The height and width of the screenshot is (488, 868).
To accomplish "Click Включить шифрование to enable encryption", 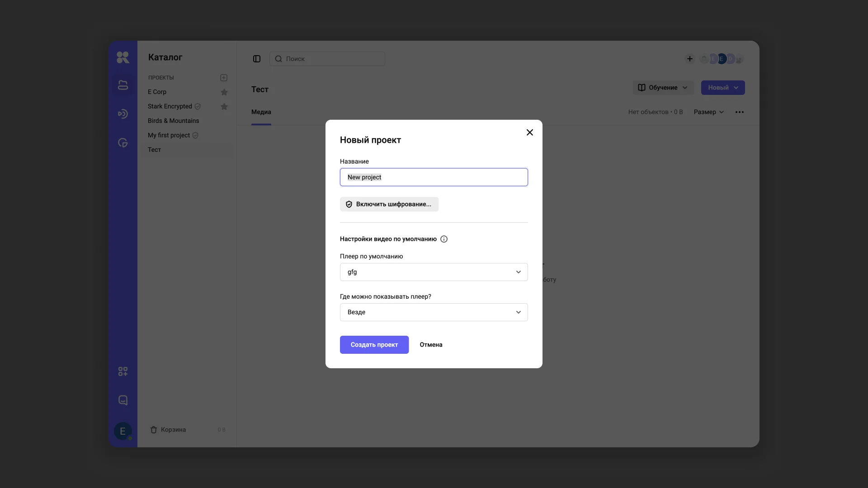I will 389,204.
